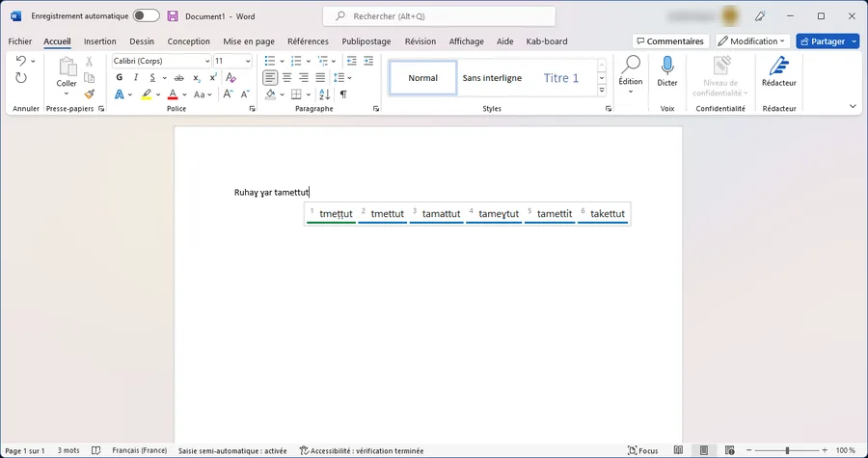Expand the undo history arrow
This screenshot has height=458, width=868.
pos(33,61)
